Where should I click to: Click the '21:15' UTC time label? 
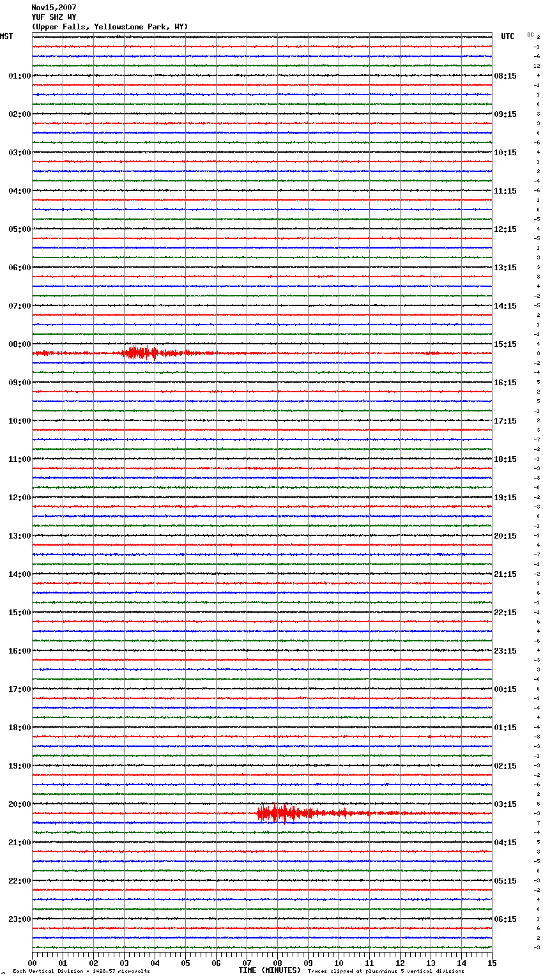coord(505,574)
